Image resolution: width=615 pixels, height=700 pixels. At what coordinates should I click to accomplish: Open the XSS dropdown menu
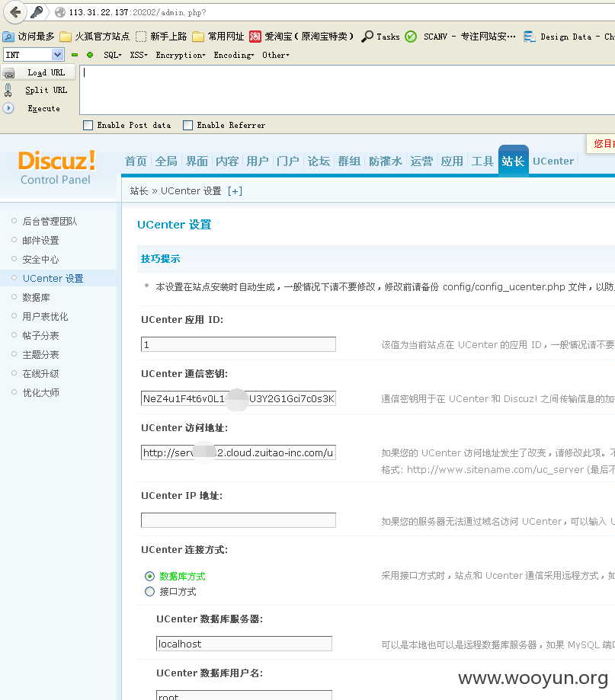pyautogui.click(x=139, y=55)
